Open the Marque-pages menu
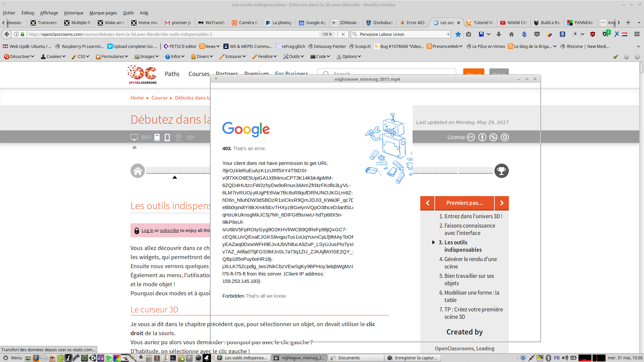 click(x=103, y=13)
